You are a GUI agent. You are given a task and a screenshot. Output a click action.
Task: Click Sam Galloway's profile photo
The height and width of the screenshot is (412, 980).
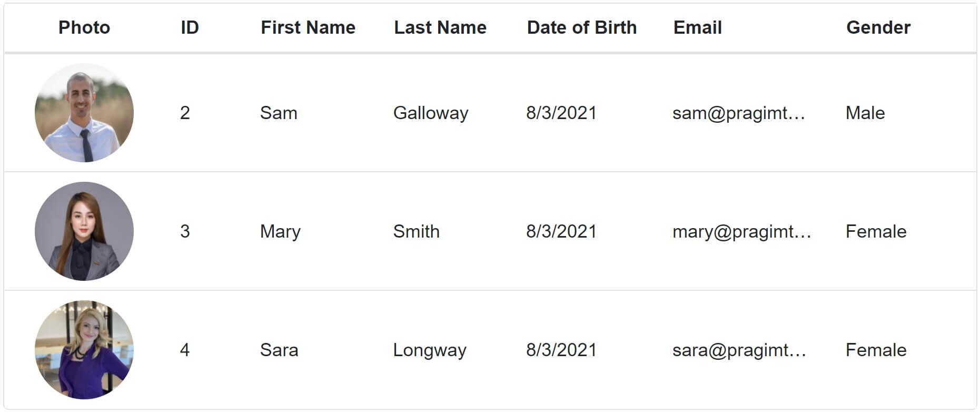84,113
